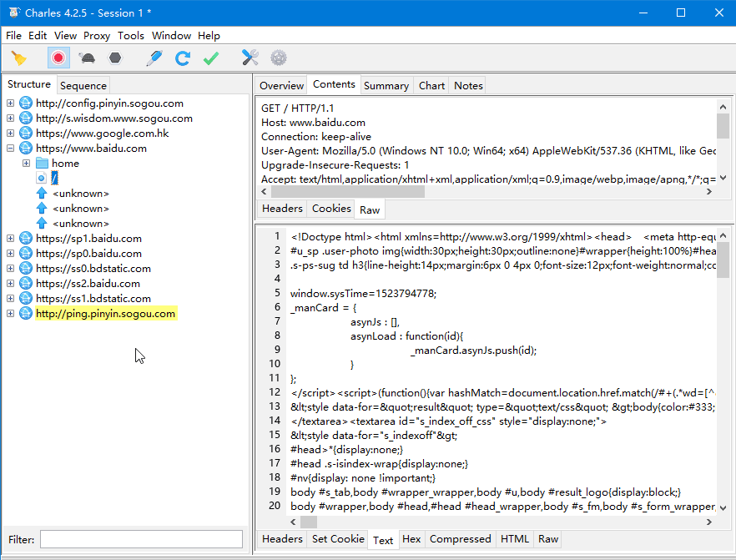Click the Repeat request refresh icon
The width and height of the screenshot is (736, 560).
(x=183, y=58)
